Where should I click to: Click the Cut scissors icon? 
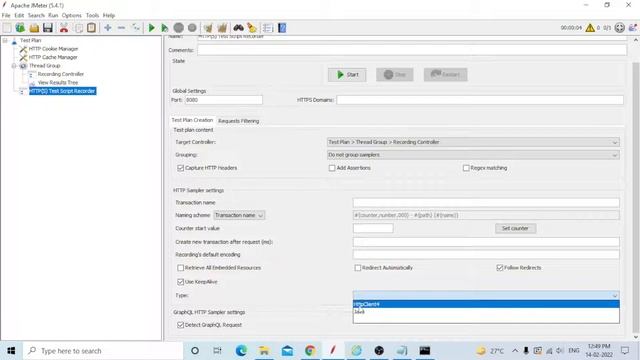pyautogui.click(x=64, y=28)
